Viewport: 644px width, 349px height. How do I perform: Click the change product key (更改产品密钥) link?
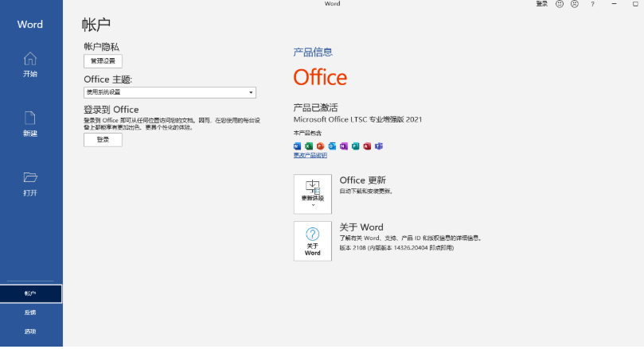pos(310,156)
